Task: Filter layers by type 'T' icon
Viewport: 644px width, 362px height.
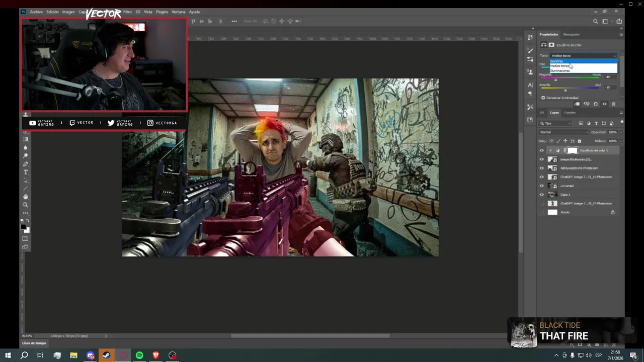Action: [596, 123]
